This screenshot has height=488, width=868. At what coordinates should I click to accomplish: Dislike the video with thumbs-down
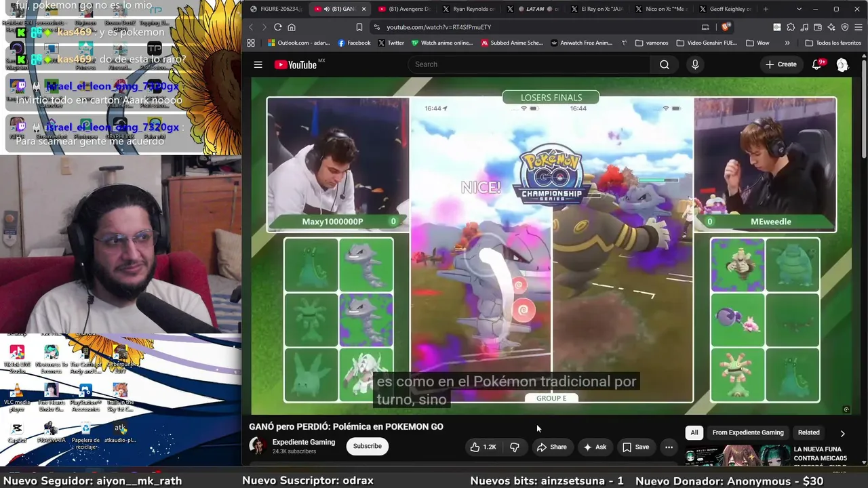point(515,447)
